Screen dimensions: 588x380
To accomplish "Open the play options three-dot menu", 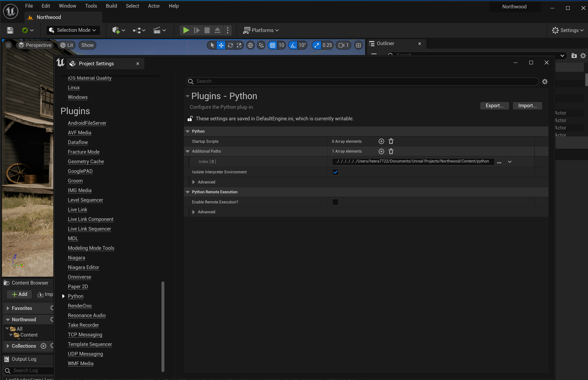I will [228, 30].
